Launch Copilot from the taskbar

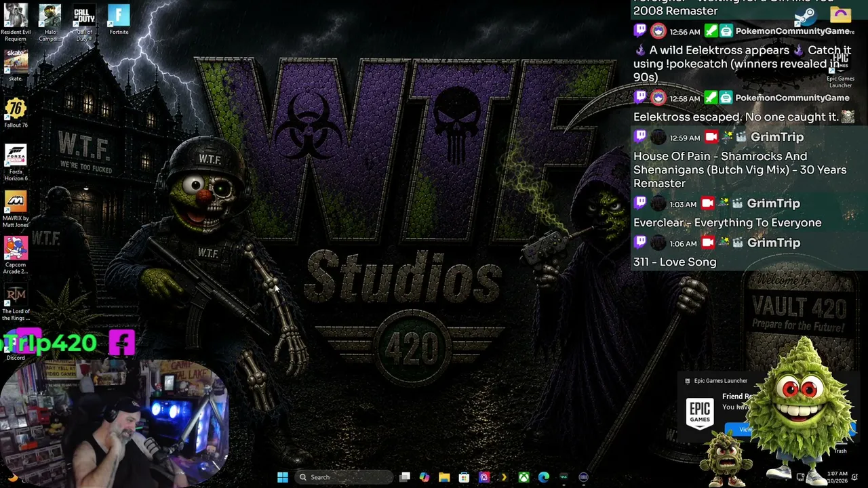pyautogui.click(x=425, y=477)
